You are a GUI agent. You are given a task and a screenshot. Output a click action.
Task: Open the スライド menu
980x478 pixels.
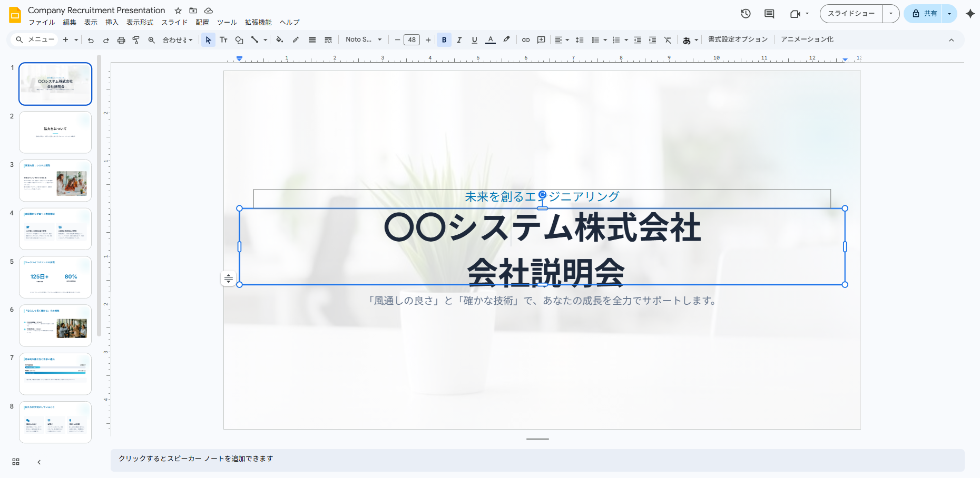tap(174, 23)
